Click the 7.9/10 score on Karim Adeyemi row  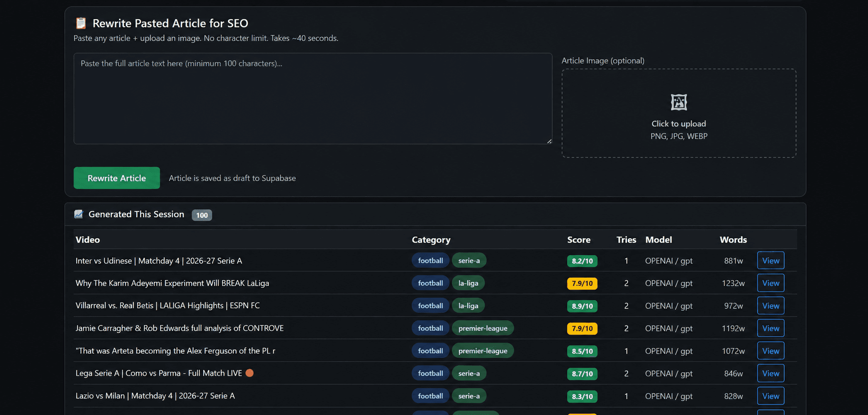click(582, 283)
